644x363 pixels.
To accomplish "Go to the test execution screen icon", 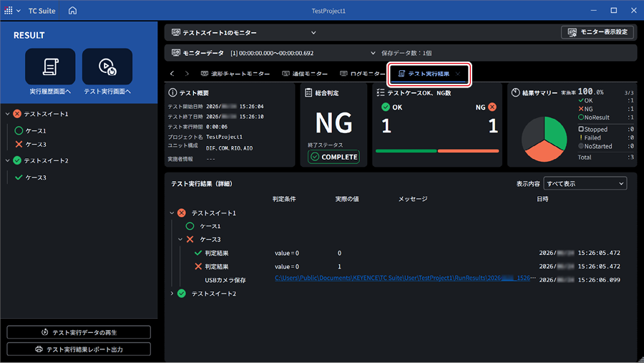I will point(107,67).
